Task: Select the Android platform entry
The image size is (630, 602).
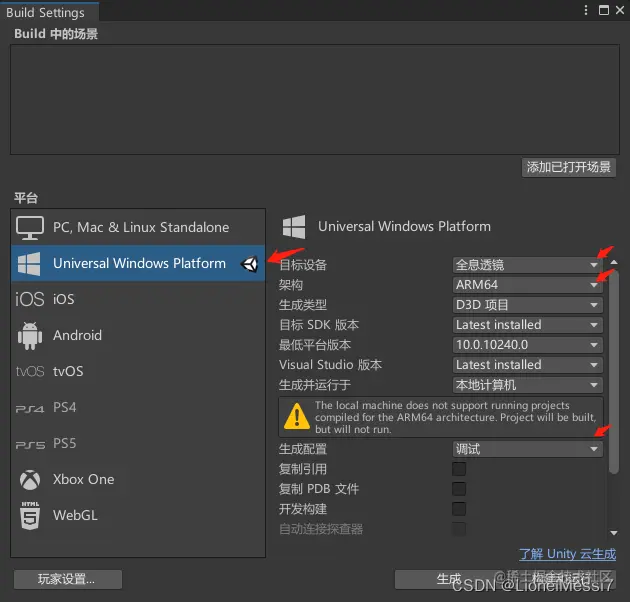Action: [x=138, y=336]
